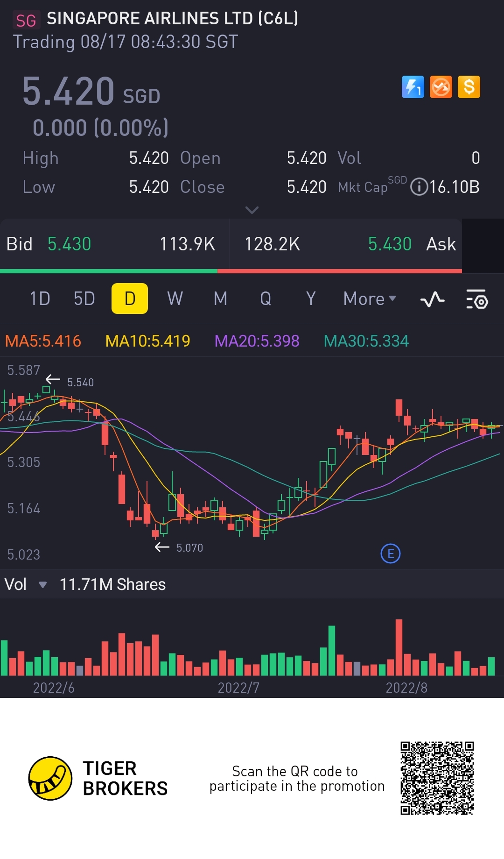This screenshot has width=504, height=859.
Task: Open the Vol indicator dropdown
Action: pos(42,585)
